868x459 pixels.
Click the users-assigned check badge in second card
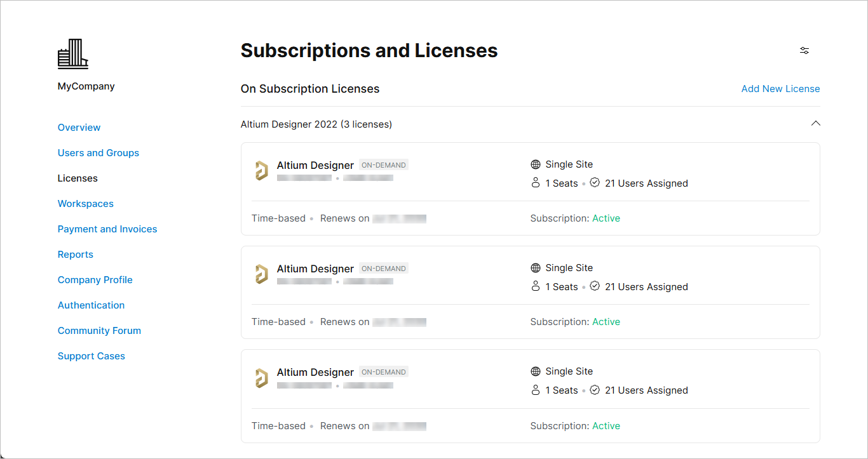tap(595, 286)
